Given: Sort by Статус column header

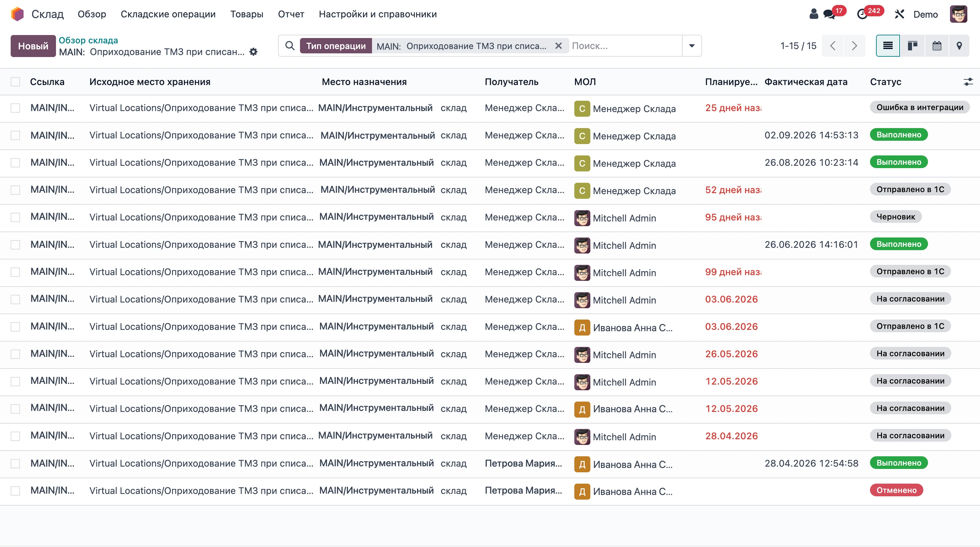Looking at the screenshot, I should point(886,82).
